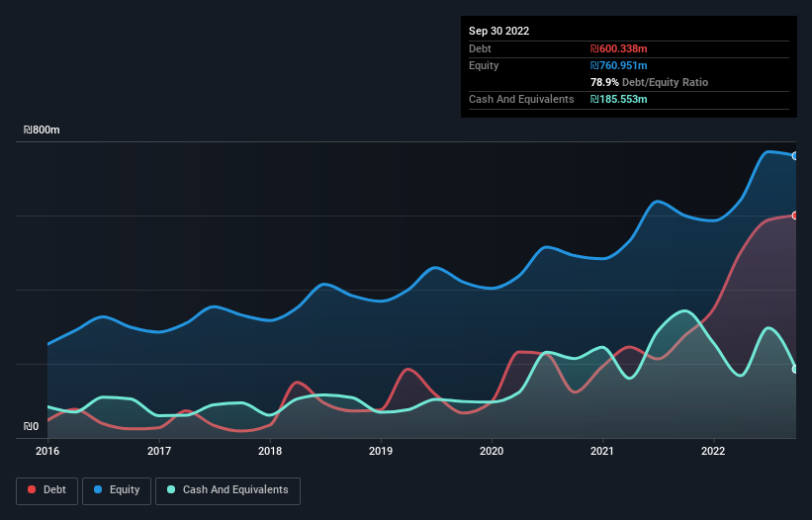
Task: Click the Debt row label in tooltip
Action: [480, 48]
